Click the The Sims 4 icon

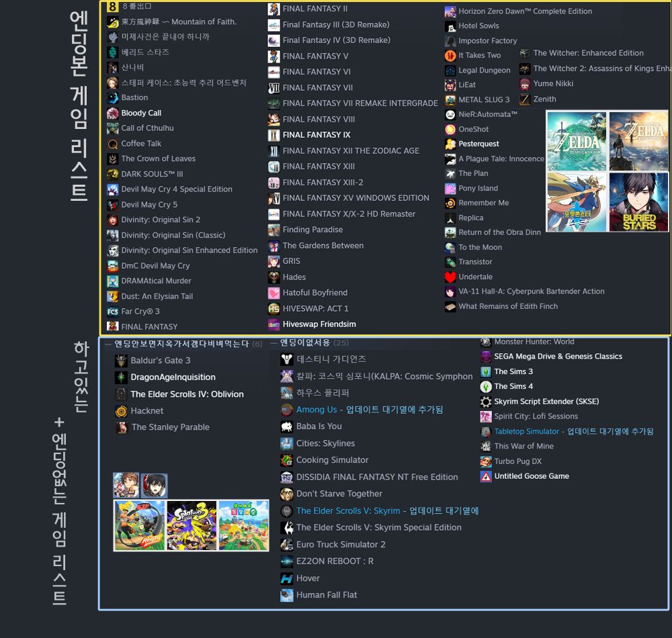tap(486, 387)
